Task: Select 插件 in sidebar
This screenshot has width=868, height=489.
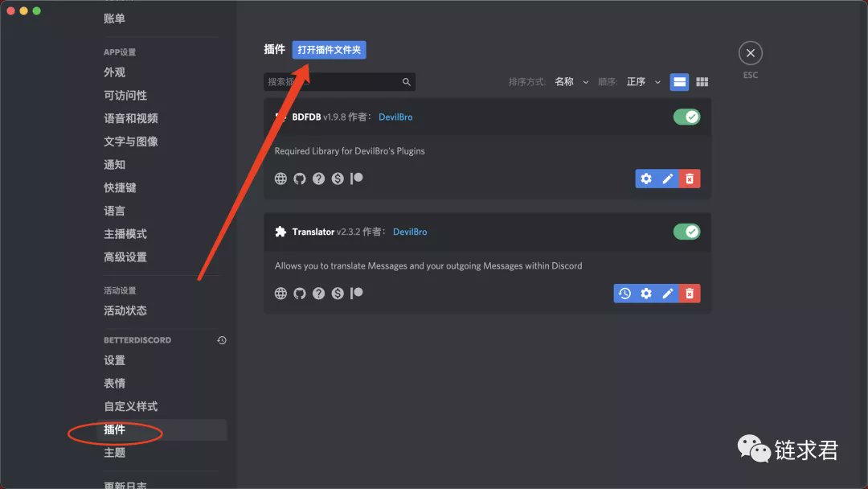Action: 162,429
